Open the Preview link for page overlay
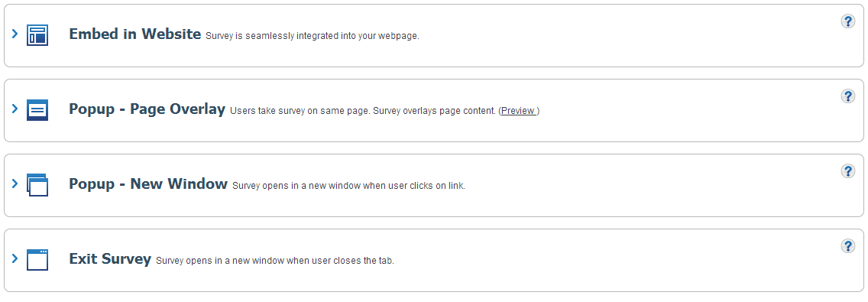868x302 pixels. pos(519,111)
